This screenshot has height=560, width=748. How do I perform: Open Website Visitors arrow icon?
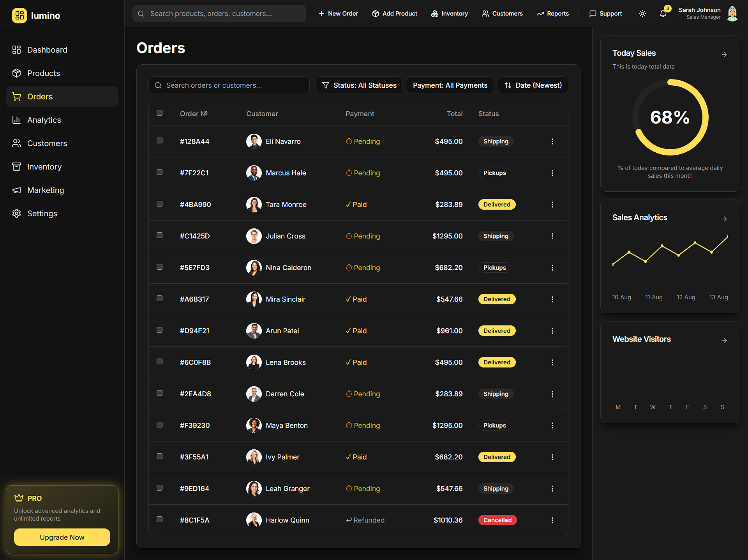coord(724,341)
